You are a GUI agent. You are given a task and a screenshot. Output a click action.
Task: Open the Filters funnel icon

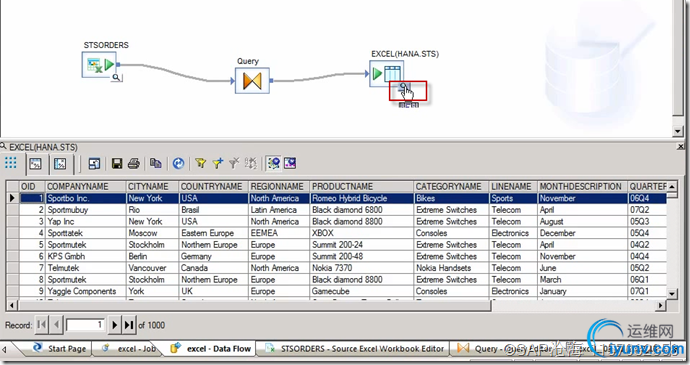201,163
